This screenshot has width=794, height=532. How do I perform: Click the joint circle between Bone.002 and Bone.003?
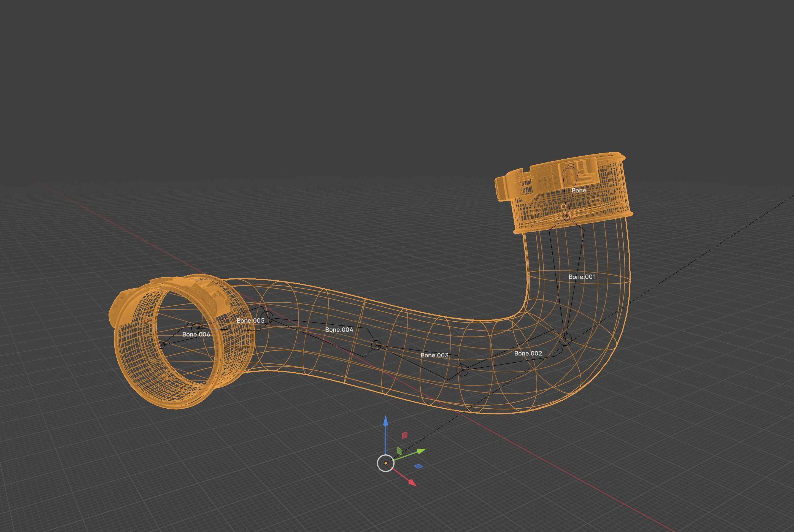pyautogui.click(x=462, y=370)
